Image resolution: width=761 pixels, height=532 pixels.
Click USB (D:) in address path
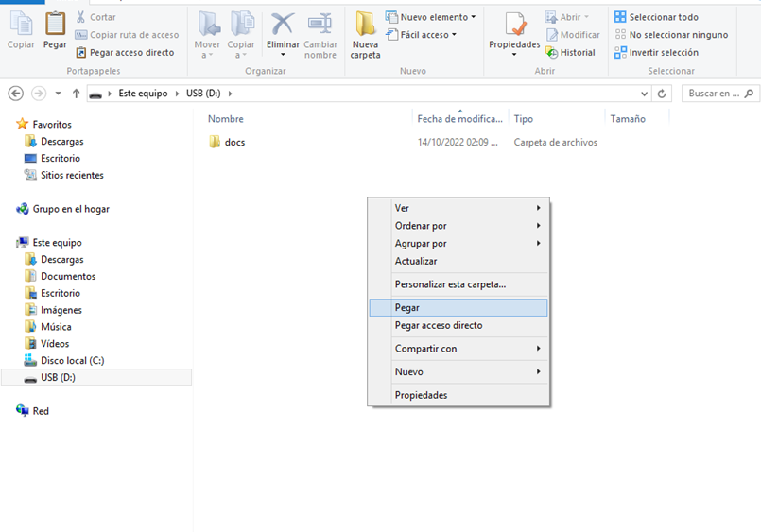click(203, 94)
